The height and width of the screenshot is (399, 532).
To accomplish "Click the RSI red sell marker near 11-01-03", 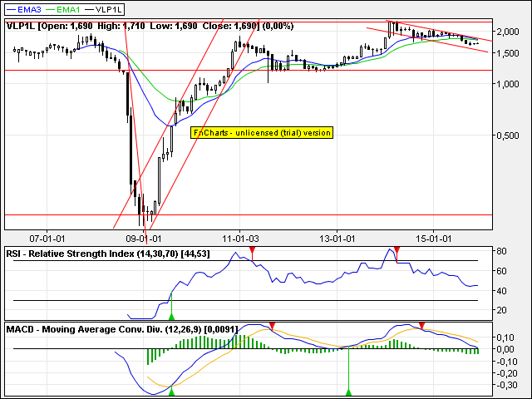I will click(252, 250).
